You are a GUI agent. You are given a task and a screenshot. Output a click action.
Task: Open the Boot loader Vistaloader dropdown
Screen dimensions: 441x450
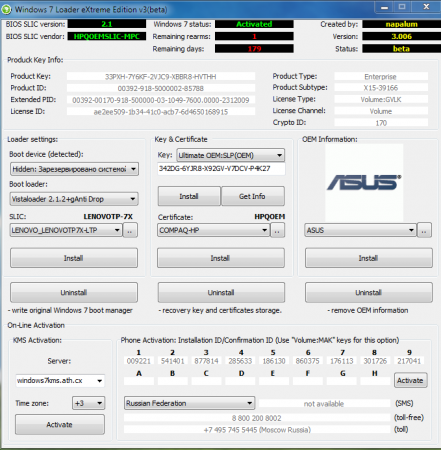pyautogui.click(x=74, y=199)
